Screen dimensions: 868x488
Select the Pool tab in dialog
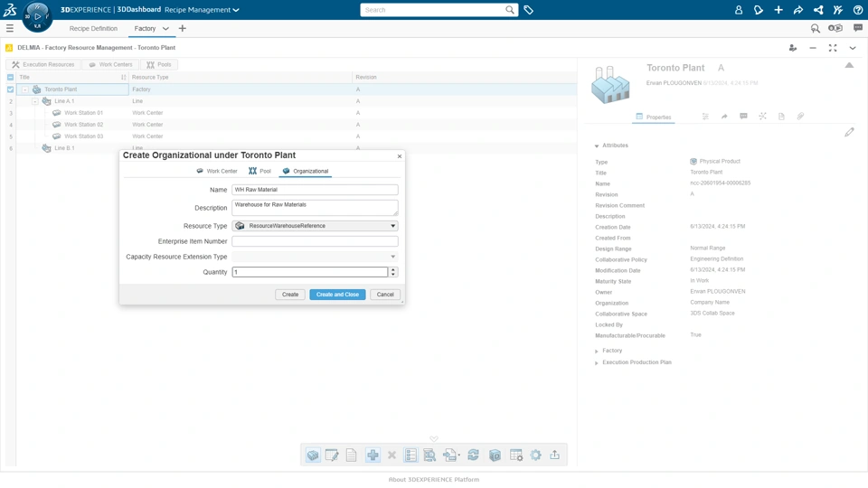click(x=259, y=171)
